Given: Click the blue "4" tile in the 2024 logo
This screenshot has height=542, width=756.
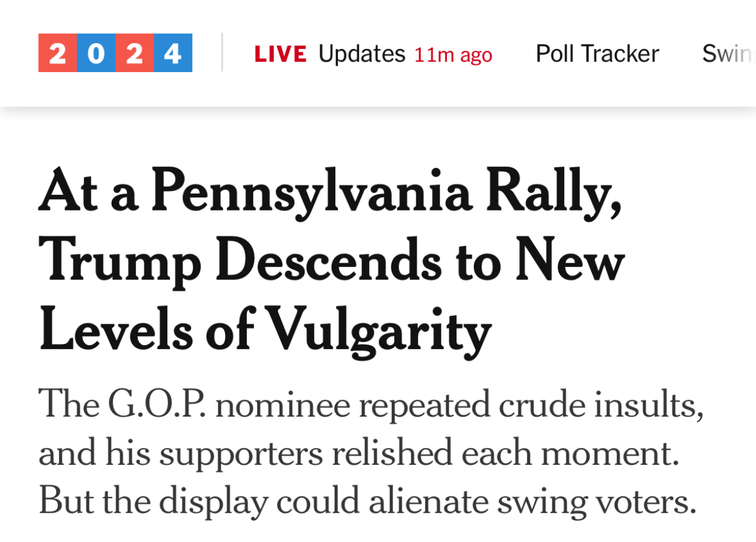Looking at the screenshot, I should pos(172,53).
